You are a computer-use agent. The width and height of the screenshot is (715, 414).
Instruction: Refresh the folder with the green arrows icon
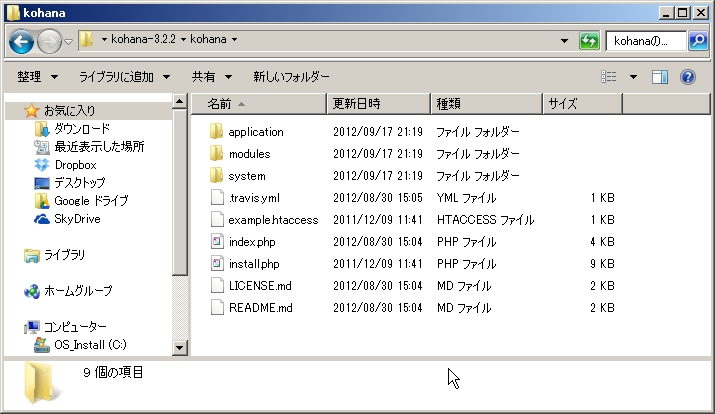[x=589, y=41]
